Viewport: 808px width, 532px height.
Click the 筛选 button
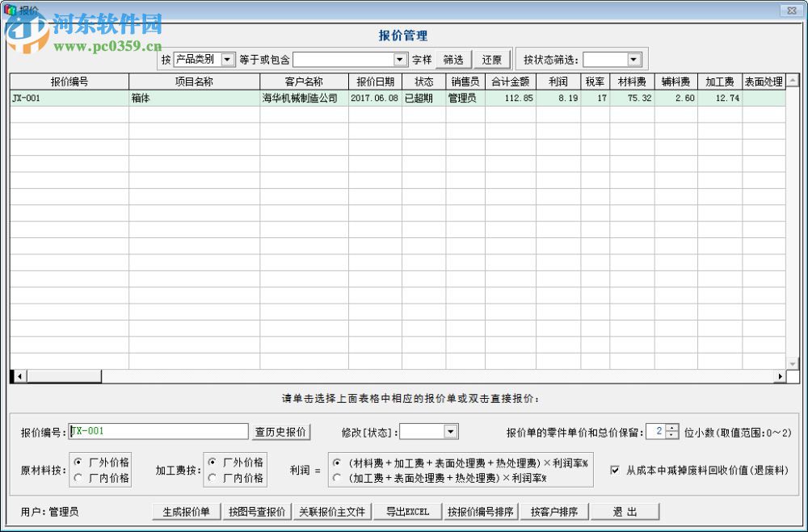pos(453,59)
